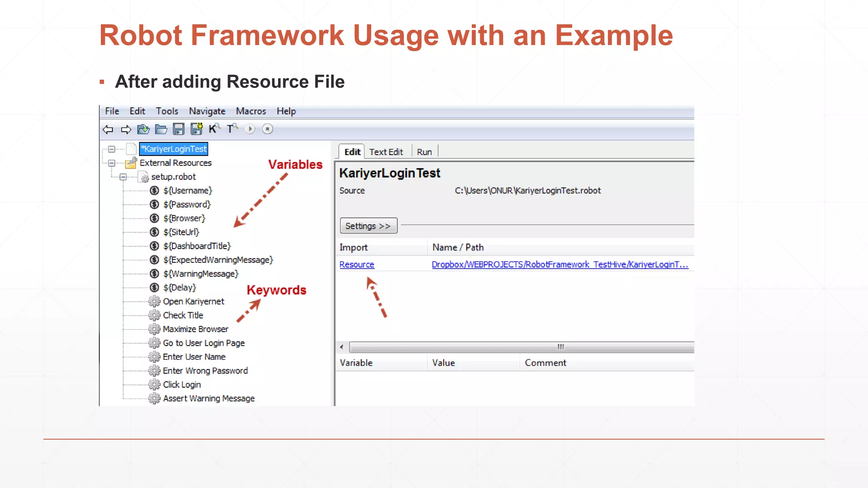Select the Enter Wrong Password keyword
The width and height of the screenshot is (868, 488).
[206, 371]
